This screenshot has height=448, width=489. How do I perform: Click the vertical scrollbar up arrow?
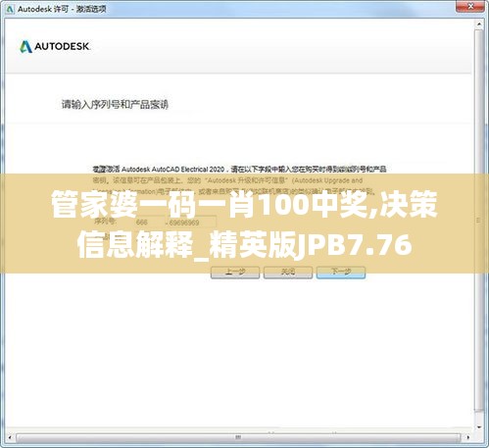(x=479, y=25)
